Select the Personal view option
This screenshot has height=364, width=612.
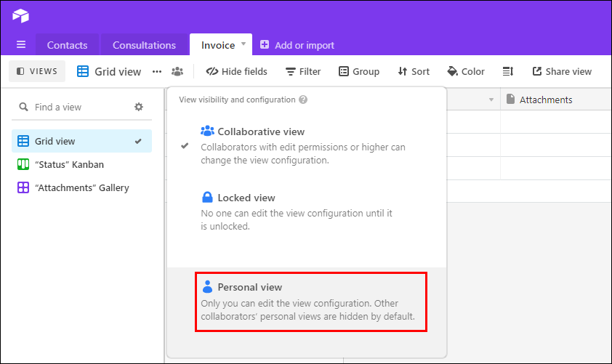coord(249,287)
